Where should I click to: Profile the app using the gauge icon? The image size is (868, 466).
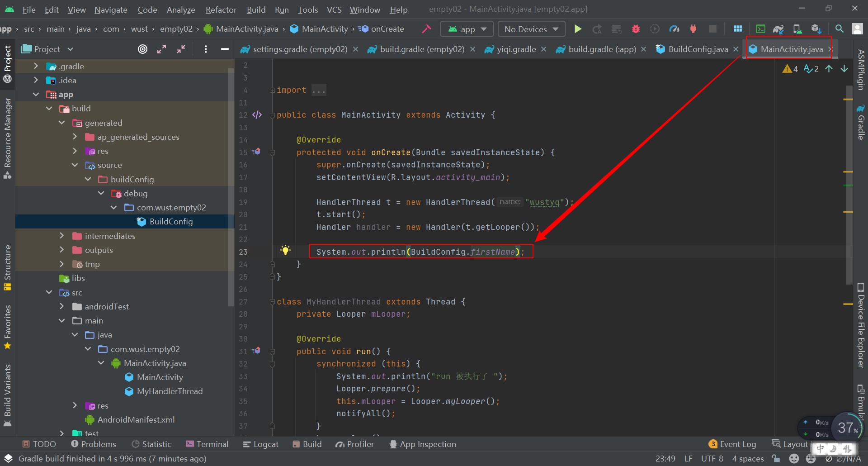(674, 29)
